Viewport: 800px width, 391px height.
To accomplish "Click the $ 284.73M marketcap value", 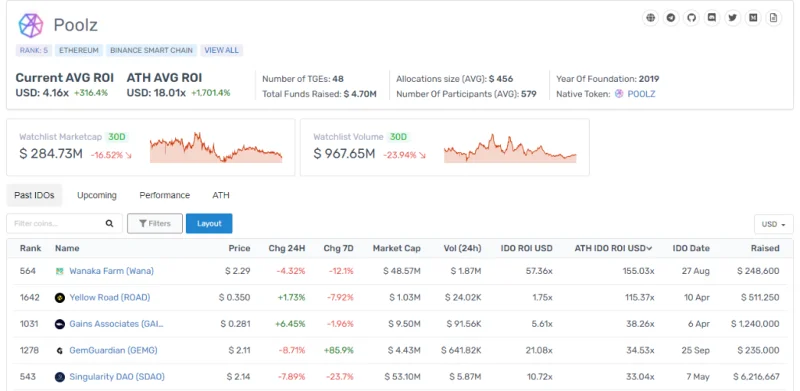I will click(51, 153).
